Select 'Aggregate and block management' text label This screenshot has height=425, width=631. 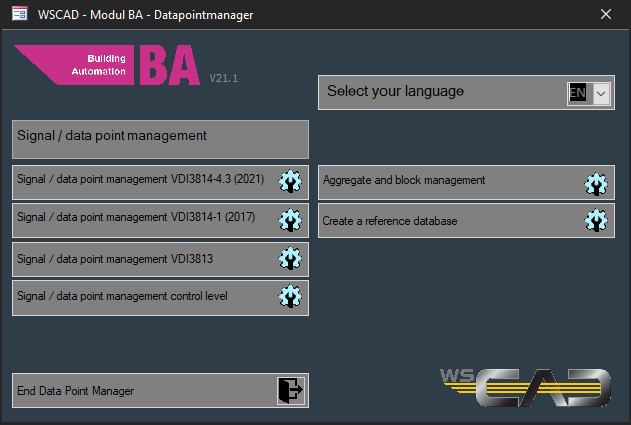pos(404,180)
